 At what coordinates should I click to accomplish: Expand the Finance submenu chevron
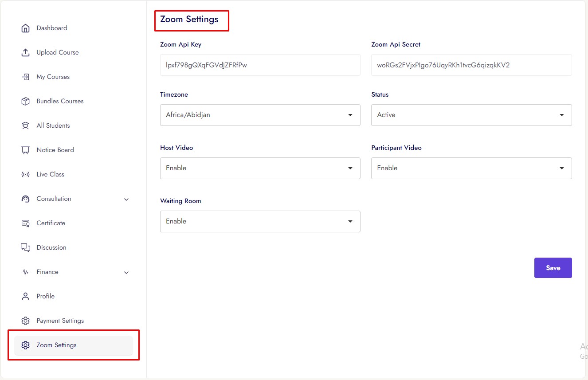click(126, 273)
